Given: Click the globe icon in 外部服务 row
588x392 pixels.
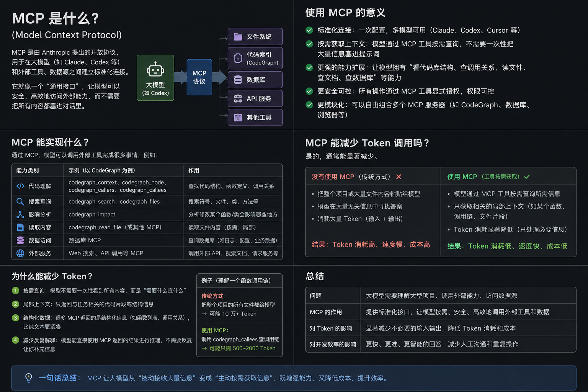Looking at the screenshot, I should coord(20,253).
